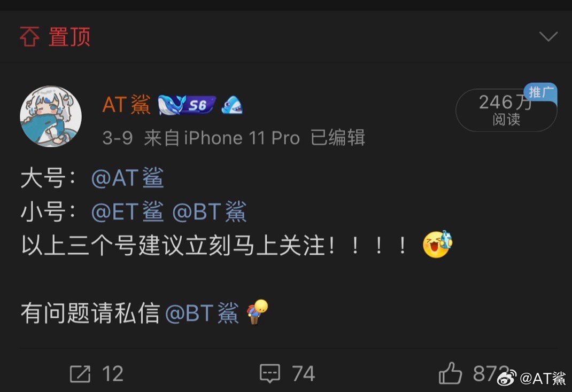
Task: Open the comment count 74
Action: pyautogui.click(x=303, y=374)
